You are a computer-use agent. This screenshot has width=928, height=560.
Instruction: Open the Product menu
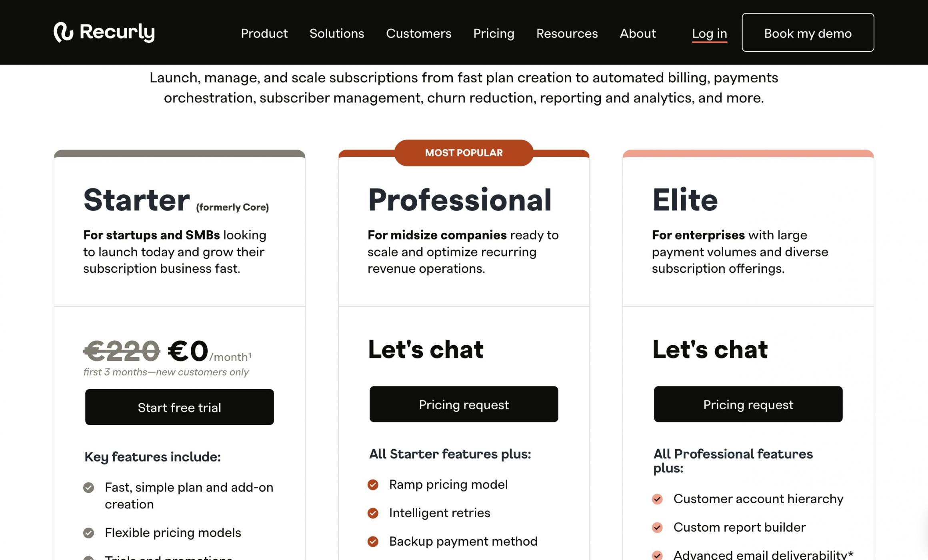264,33
